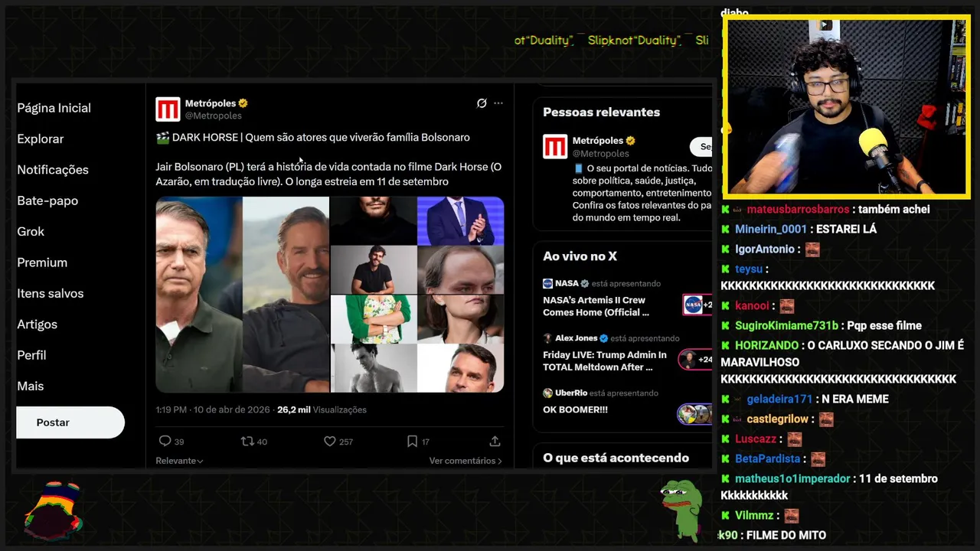
Task: Click chat username Luscazz
Action: (x=756, y=439)
